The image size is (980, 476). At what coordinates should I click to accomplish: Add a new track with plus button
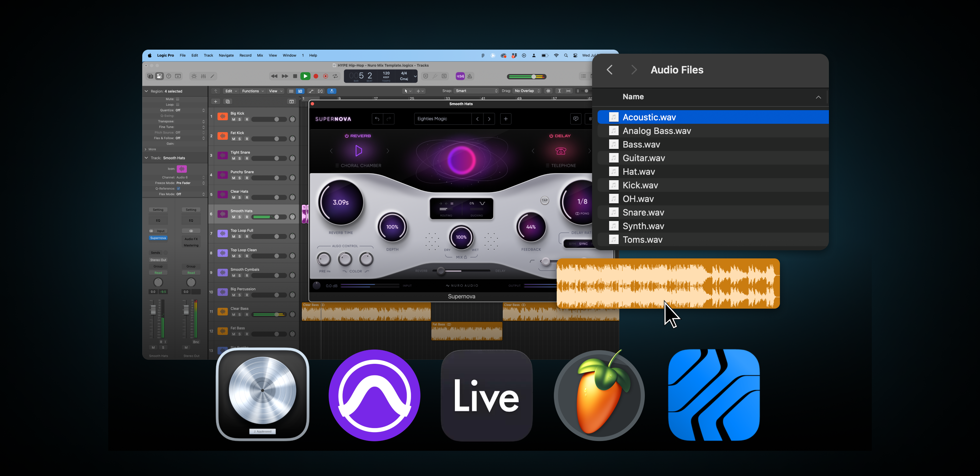coord(216,102)
